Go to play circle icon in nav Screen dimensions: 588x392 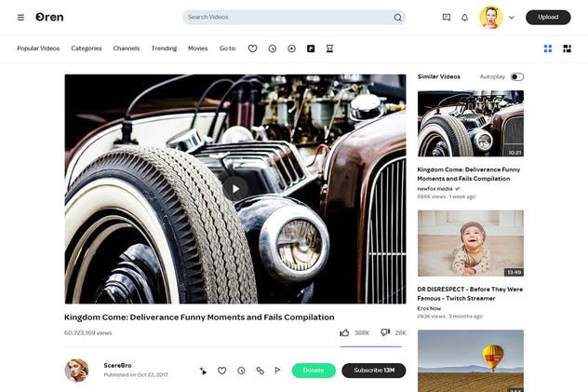point(292,48)
